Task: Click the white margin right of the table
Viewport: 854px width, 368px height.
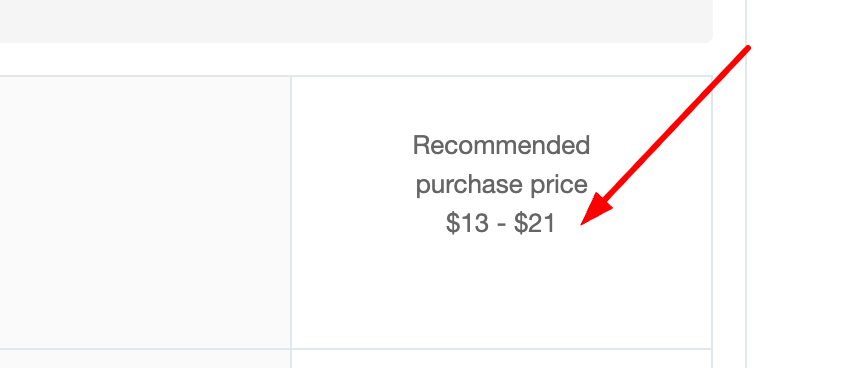Action: 729,218
